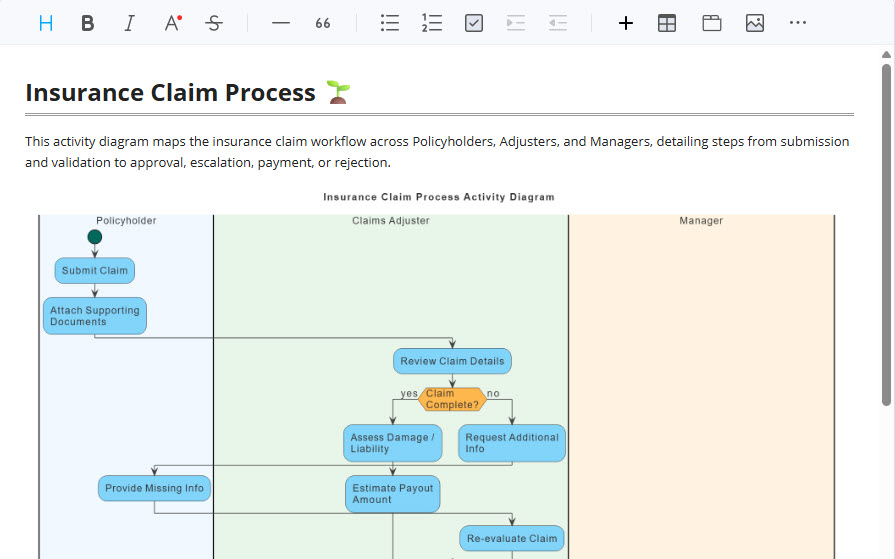
Task: Select Re-evaluate Claim node
Action: point(512,538)
